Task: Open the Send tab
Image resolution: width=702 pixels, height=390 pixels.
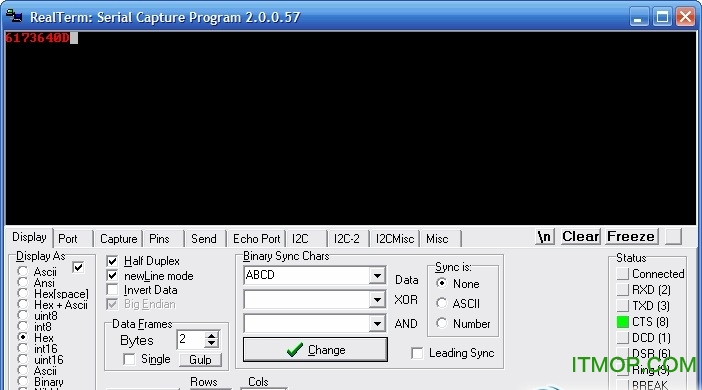Action: click(x=204, y=239)
